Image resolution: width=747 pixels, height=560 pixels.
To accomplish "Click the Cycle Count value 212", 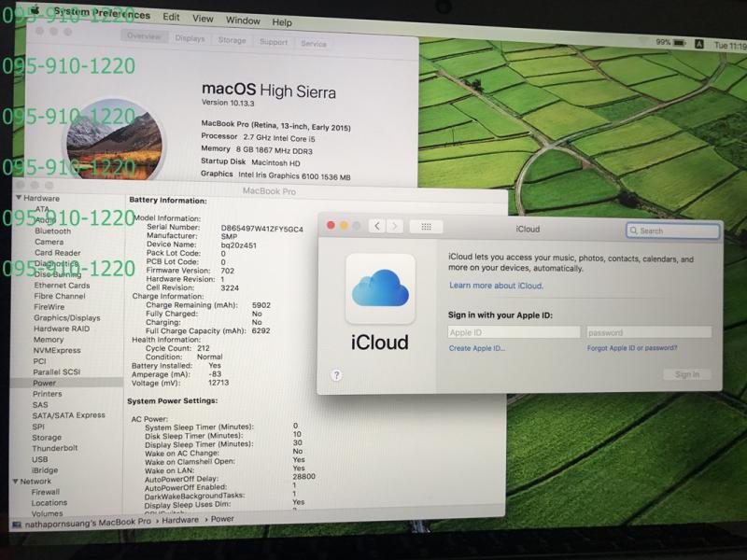I will [204, 348].
